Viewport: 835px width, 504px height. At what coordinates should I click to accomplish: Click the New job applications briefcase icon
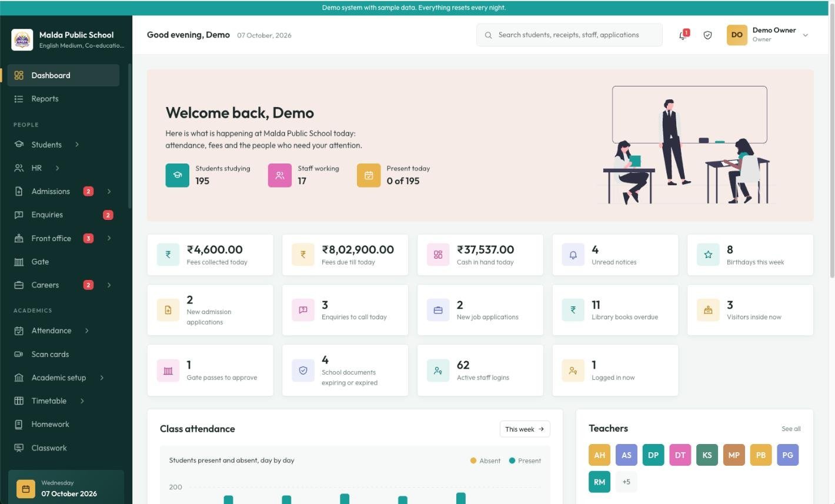point(438,310)
